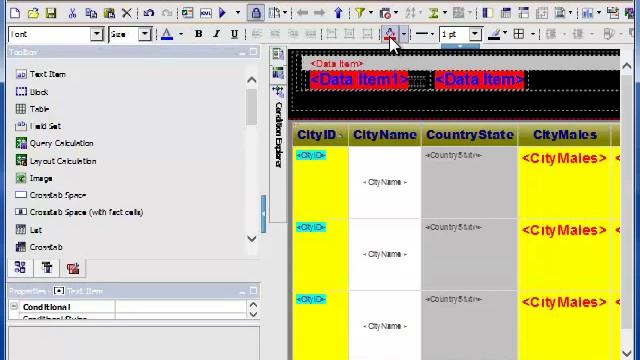Paste using the clipboard icon

(x=109, y=13)
